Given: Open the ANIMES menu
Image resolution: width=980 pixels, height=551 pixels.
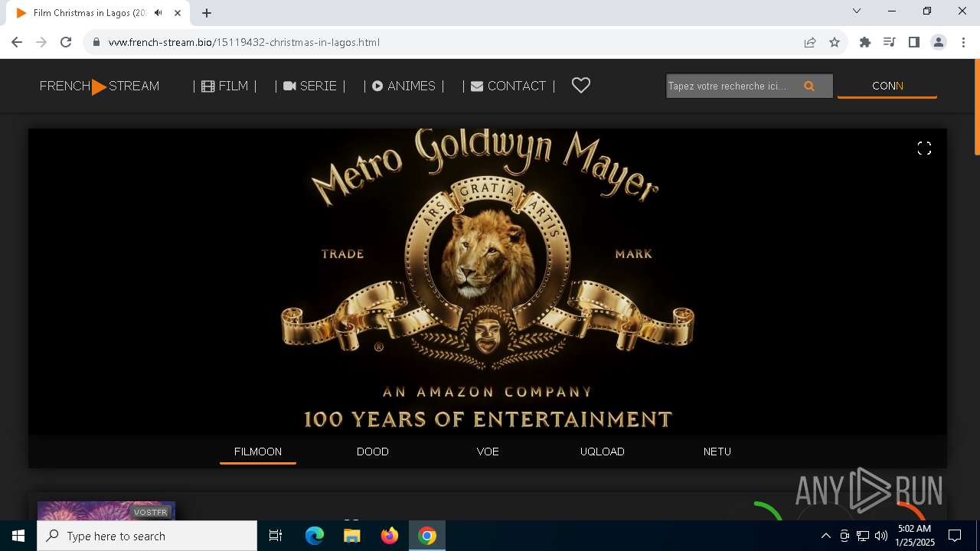Looking at the screenshot, I should tap(403, 86).
